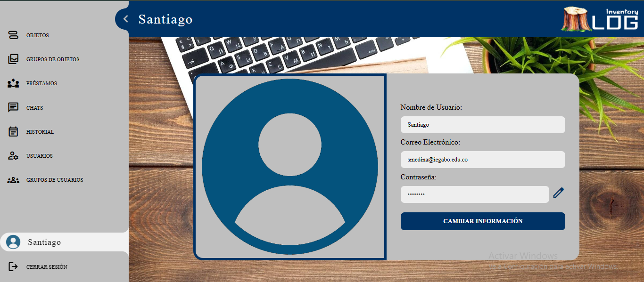Click the Cerrar Sesión text label
The width and height of the screenshot is (644, 282).
[47, 267]
